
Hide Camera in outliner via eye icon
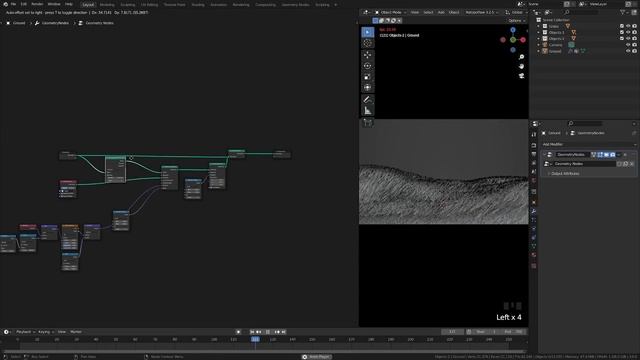[628, 45]
